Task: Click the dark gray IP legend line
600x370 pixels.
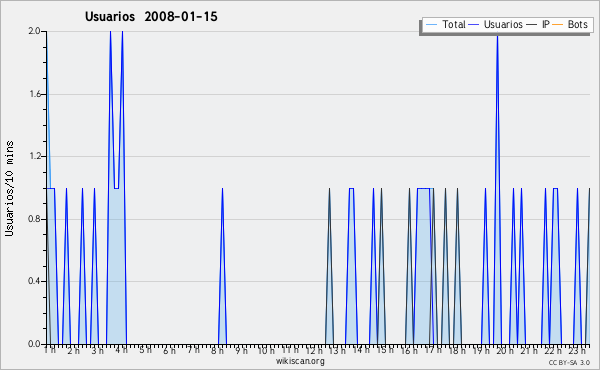Action: 532,25
